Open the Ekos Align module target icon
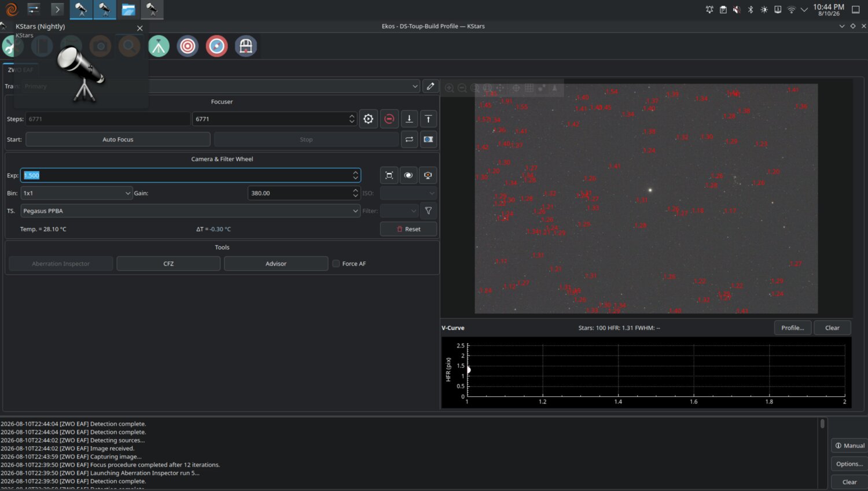 [187, 46]
